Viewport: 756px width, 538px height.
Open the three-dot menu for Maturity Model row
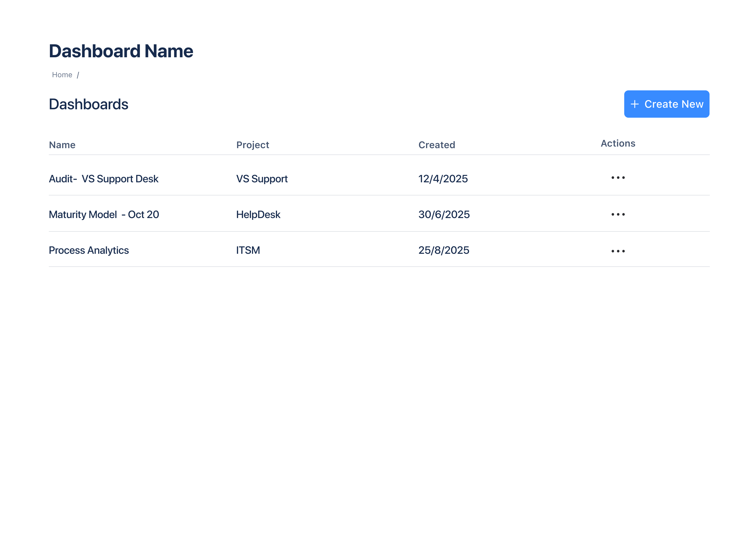618,214
